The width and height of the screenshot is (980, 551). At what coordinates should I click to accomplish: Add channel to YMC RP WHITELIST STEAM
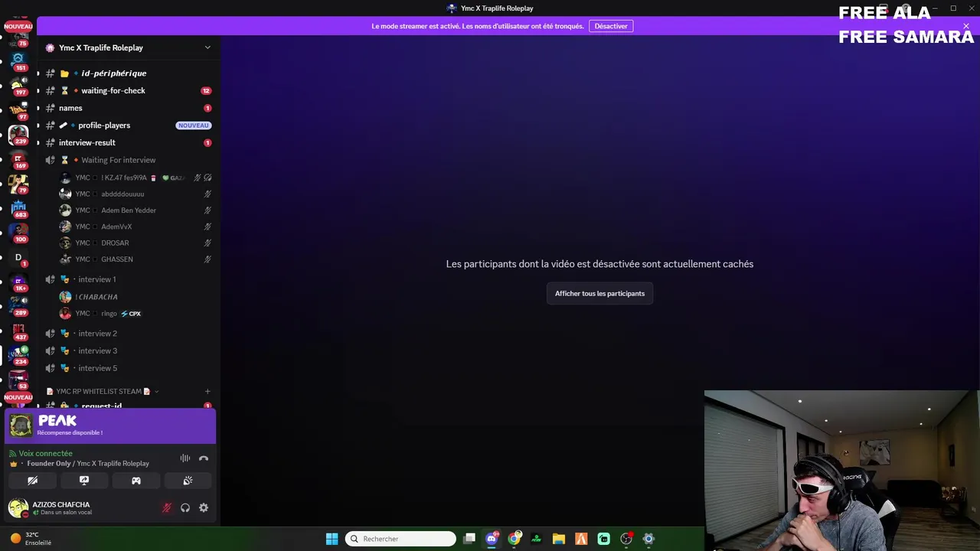click(x=207, y=391)
